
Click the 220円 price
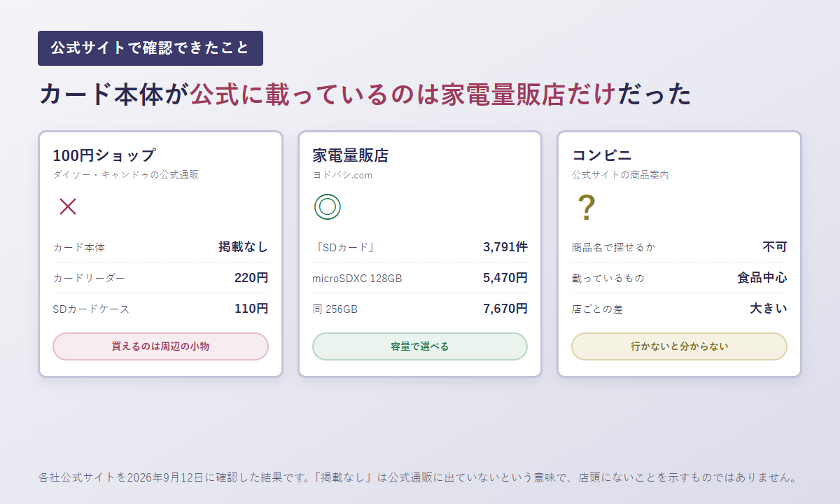(251, 277)
